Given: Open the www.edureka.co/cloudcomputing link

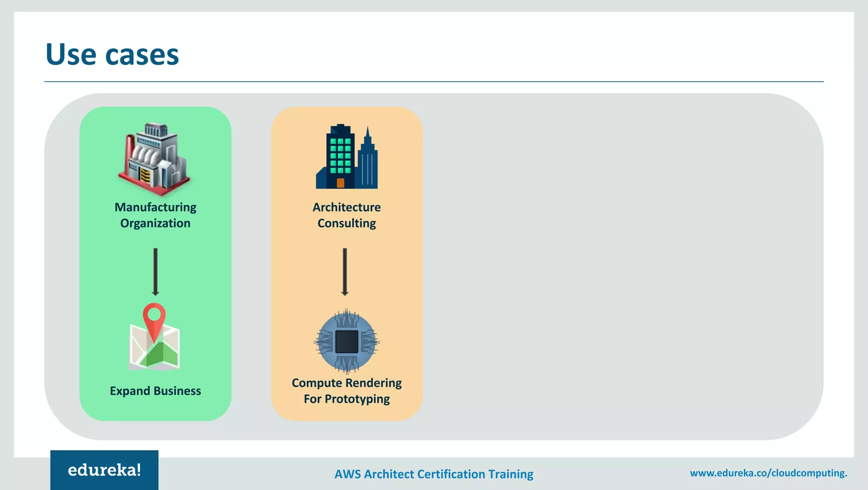Looking at the screenshot, I should coord(768,473).
